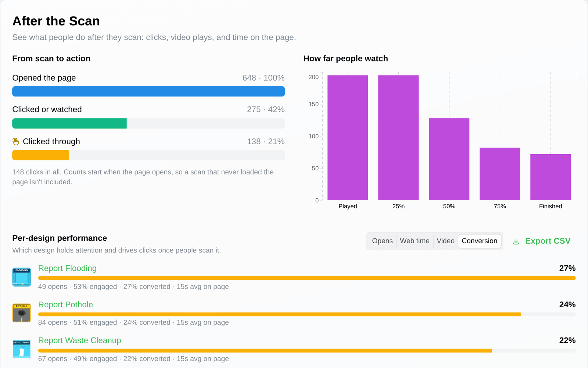Click the Export CSV download icon

point(516,241)
